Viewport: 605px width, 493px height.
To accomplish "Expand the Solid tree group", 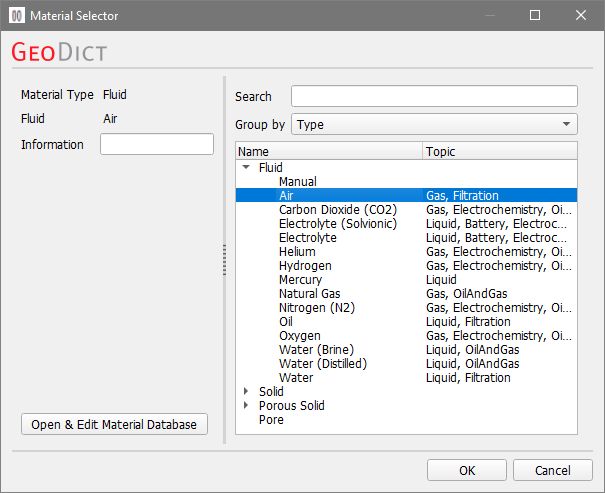I will pos(246,391).
